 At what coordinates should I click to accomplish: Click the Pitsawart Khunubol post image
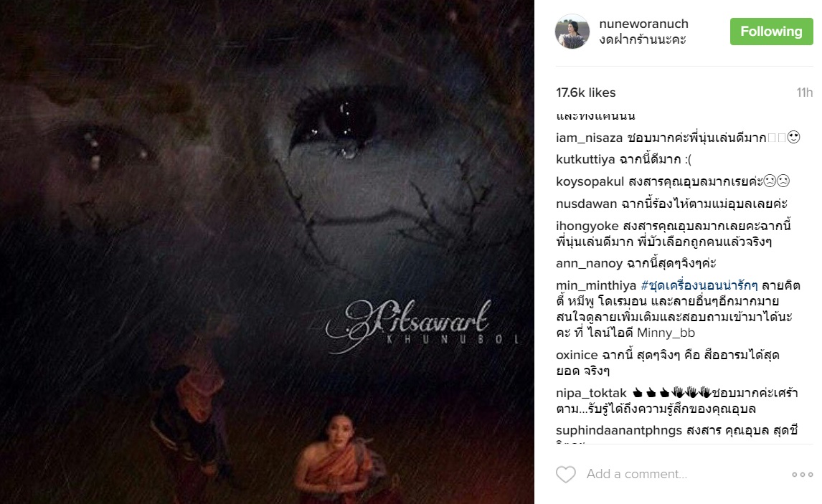267,252
